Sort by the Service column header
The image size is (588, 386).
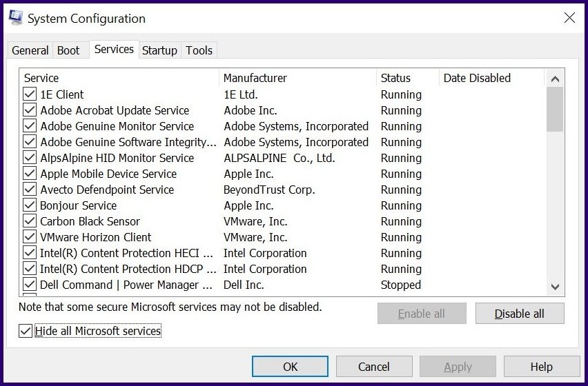pyautogui.click(x=119, y=78)
